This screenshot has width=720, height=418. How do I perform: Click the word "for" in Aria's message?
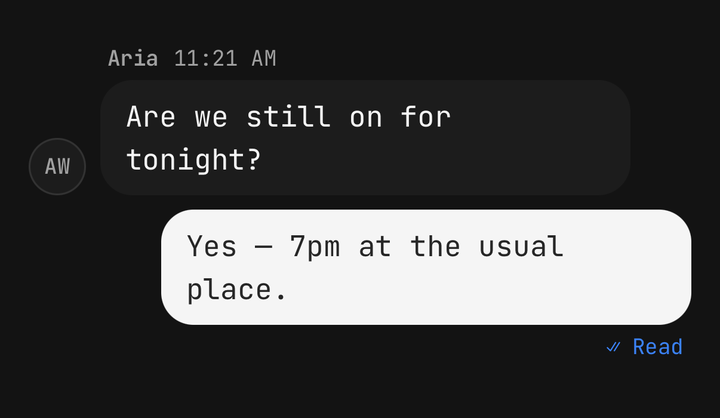pyautogui.click(x=426, y=117)
